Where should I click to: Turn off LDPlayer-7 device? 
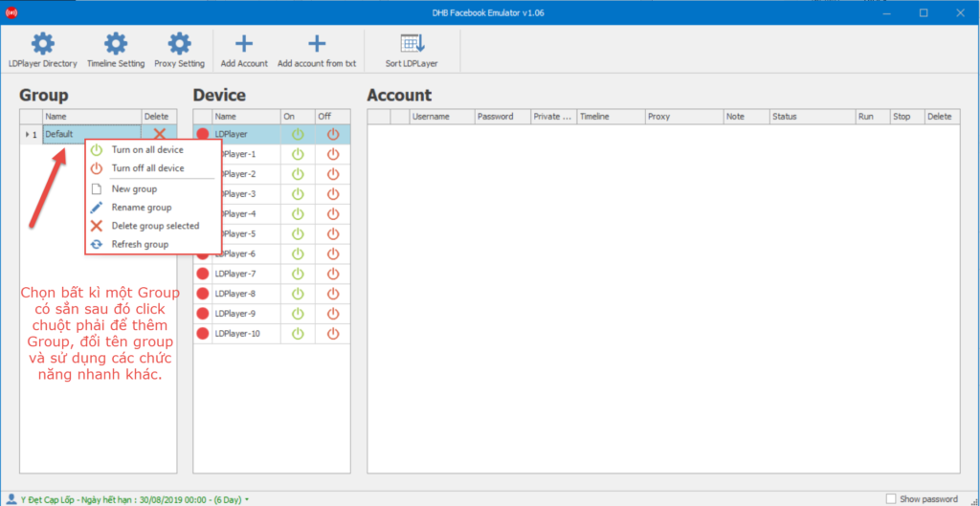[x=333, y=274]
